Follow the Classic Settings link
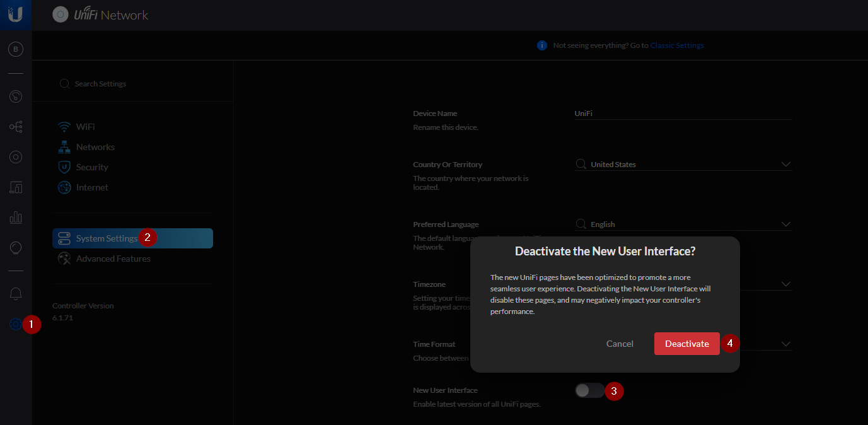The height and width of the screenshot is (425, 868). (676, 45)
